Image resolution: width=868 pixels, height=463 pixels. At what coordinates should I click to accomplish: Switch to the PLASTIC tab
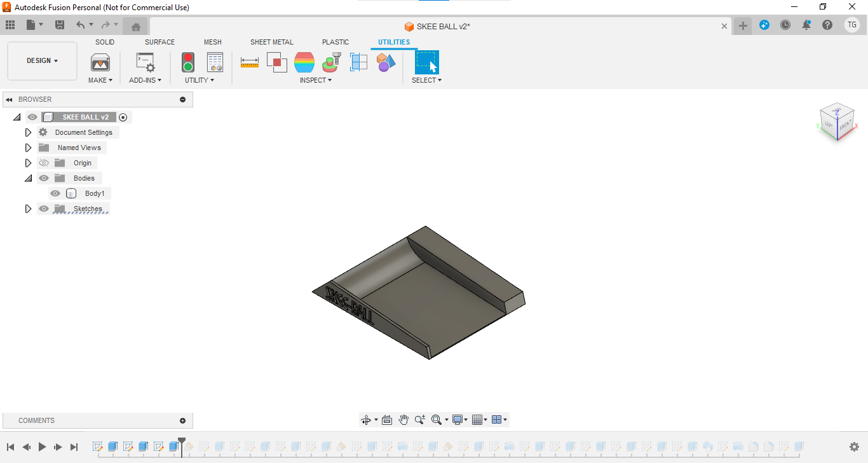pyautogui.click(x=336, y=42)
